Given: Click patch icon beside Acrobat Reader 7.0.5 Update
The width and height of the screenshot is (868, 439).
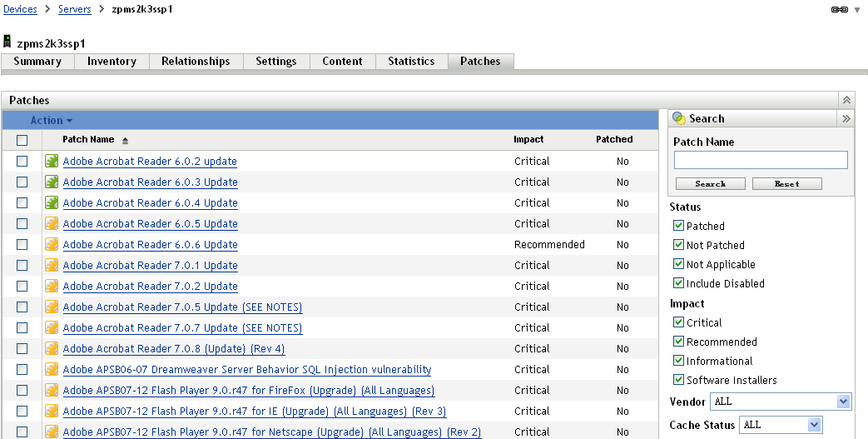Looking at the screenshot, I should tap(52, 307).
